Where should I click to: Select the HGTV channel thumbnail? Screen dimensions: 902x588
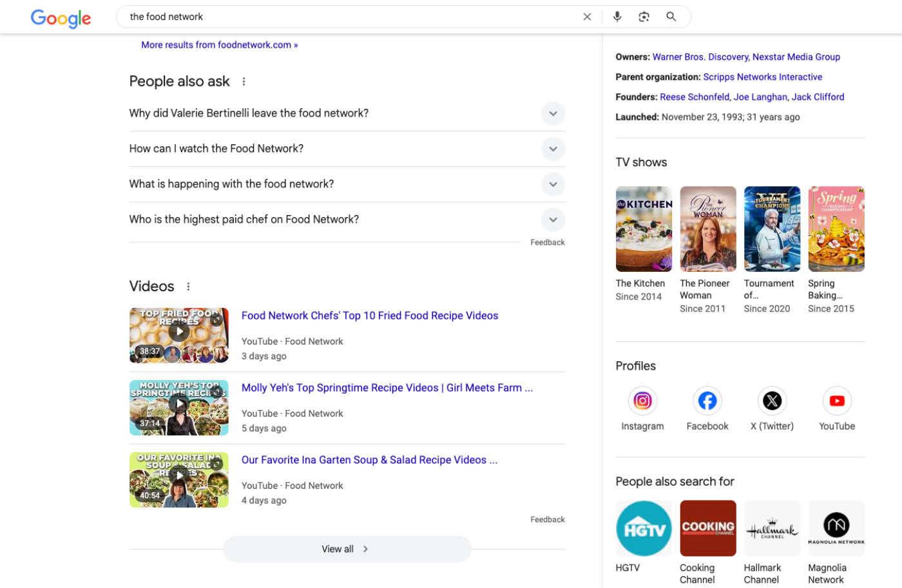coord(643,528)
